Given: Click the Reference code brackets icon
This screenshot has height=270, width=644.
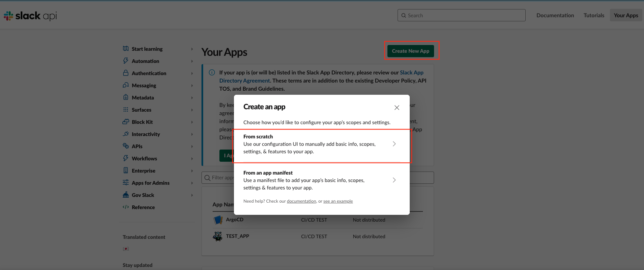Looking at the screenshot, I should (126, 207).
